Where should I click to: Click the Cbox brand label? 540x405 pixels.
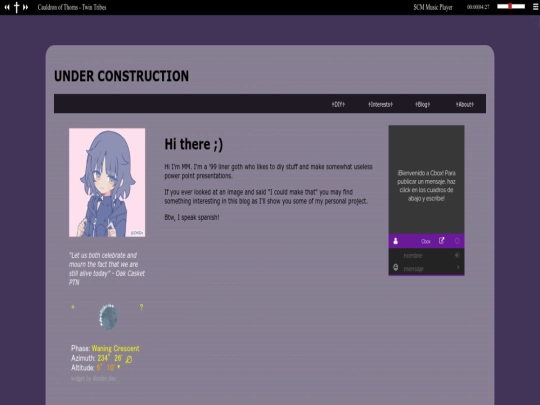426,241
